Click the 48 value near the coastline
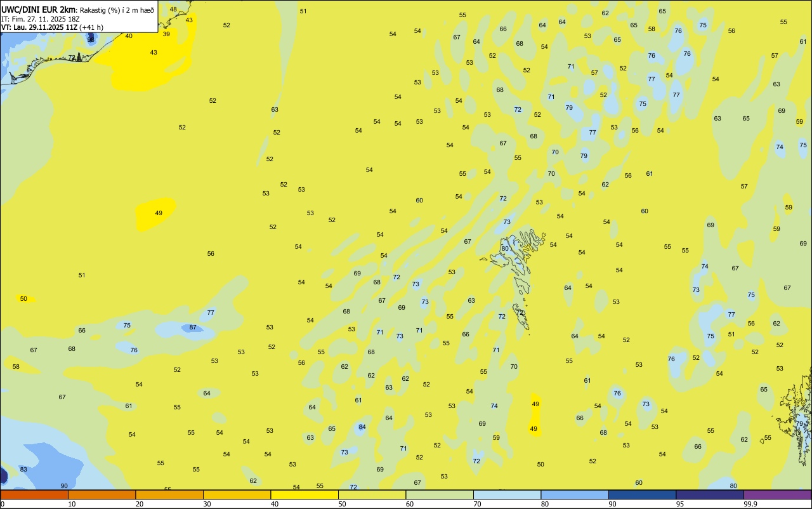 pyautogui.click(x=173, y=10)
